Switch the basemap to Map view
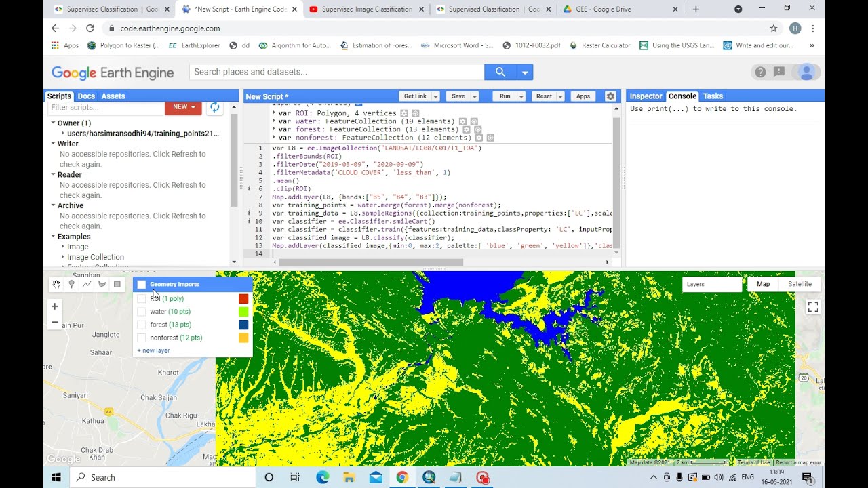The width and height of the screenshot is (868, 488). click(764, 284)
